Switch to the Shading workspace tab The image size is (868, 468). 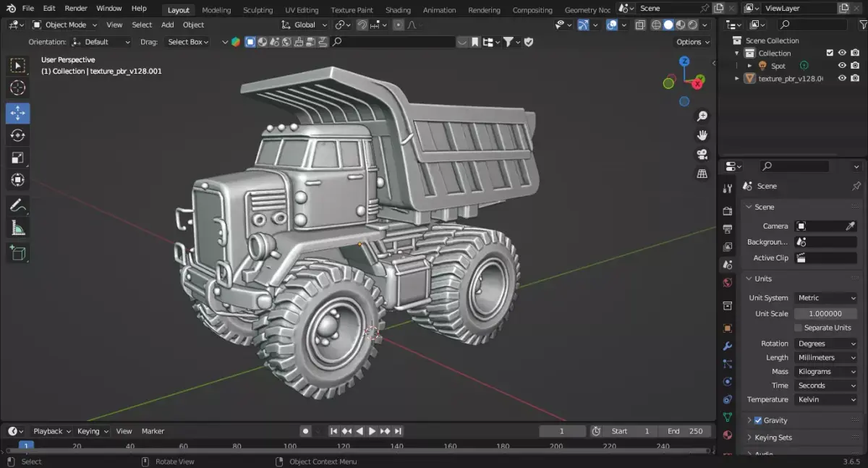click(x=398, y=10)
